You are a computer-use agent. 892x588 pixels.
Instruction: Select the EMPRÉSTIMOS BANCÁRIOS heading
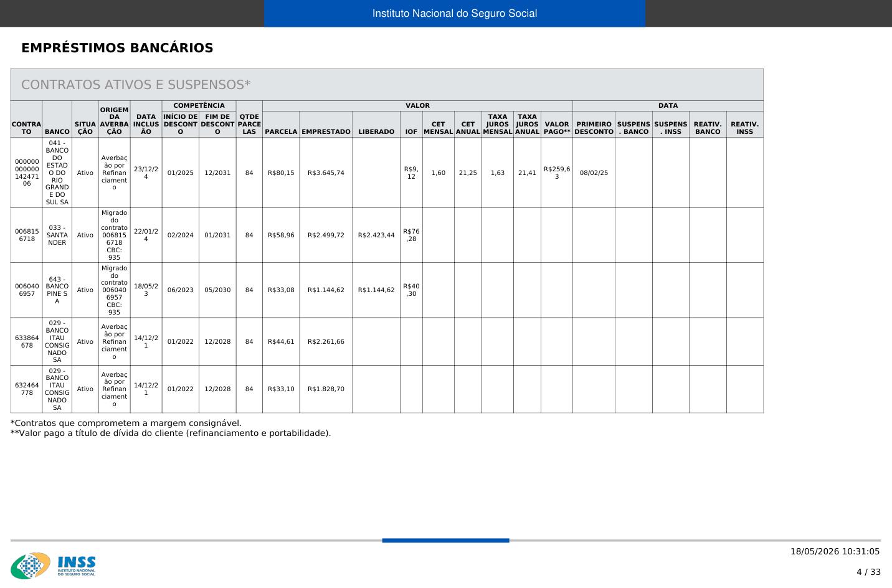pyautogui.click(x=117, y=48)
